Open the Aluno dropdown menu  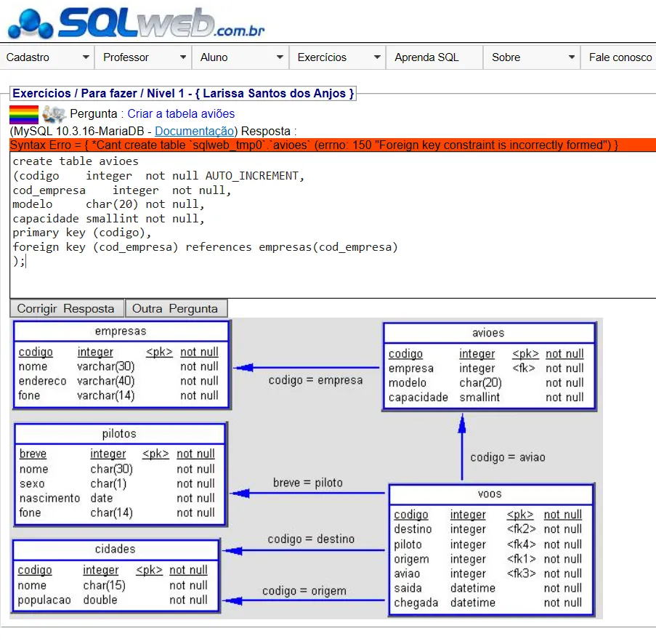pyautogui.click(x=240, y=57)
